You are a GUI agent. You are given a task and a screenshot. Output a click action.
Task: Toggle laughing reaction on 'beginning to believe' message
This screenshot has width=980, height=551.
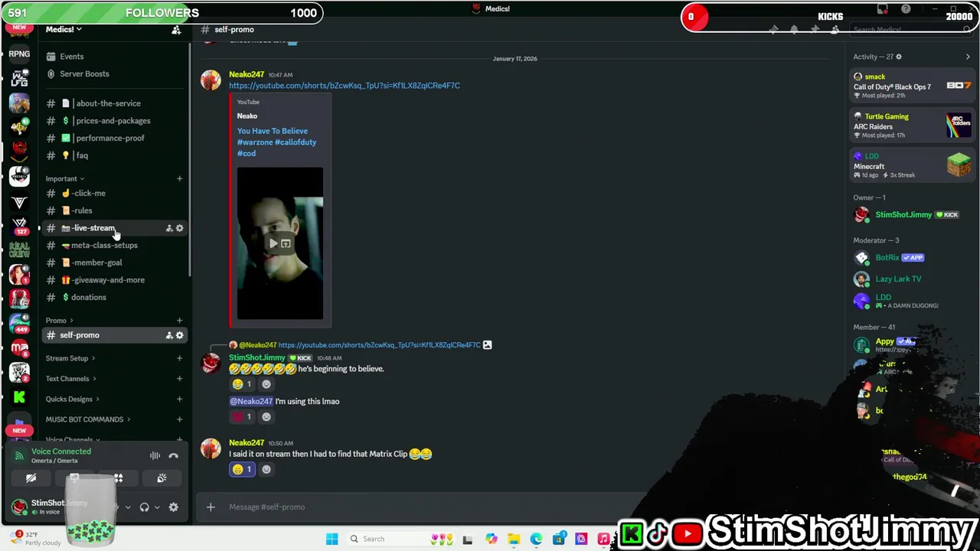[x=242, y=384]
